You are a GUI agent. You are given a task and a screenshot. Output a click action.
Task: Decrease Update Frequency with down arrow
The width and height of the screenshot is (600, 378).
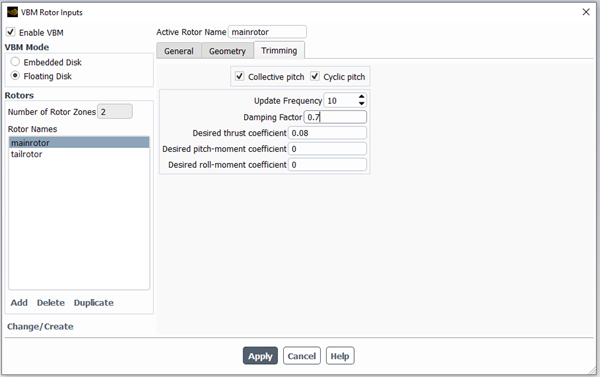(362, 104)
